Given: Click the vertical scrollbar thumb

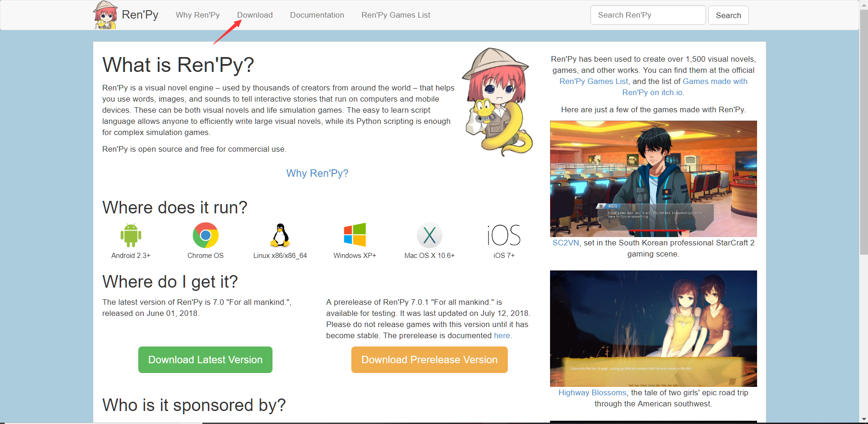Looking at the screenshot, I should pyautogui.click(x=864, y=132).
